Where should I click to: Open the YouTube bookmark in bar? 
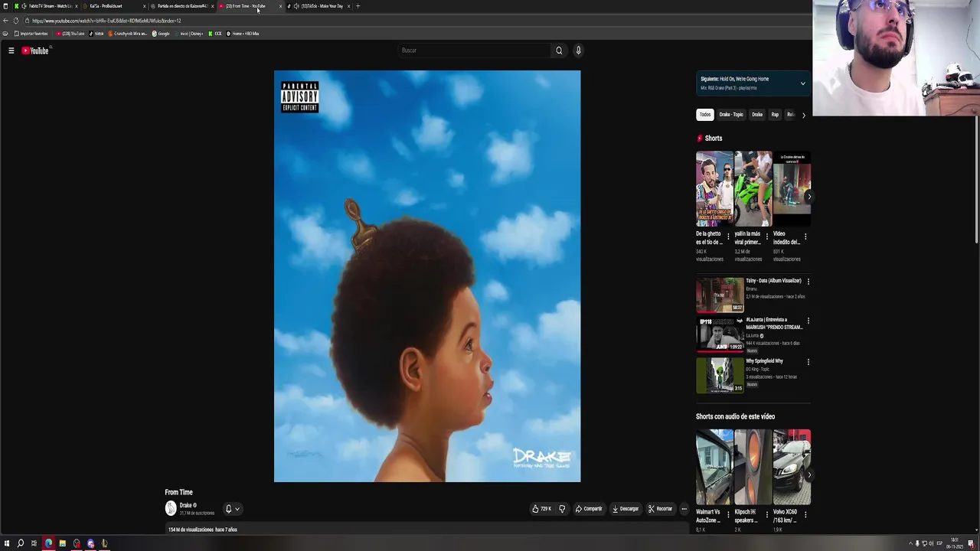[70, 34]
